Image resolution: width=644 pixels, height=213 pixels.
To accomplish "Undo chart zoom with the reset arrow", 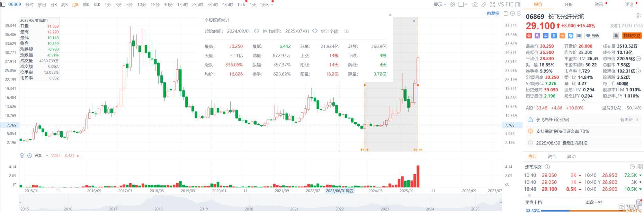I will [506, 14].
